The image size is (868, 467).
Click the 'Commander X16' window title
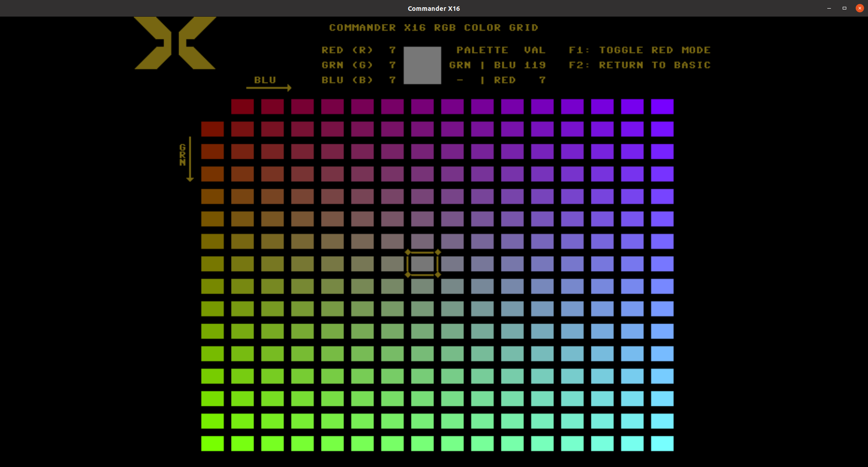pyautogui.click(x=434, y=9)
